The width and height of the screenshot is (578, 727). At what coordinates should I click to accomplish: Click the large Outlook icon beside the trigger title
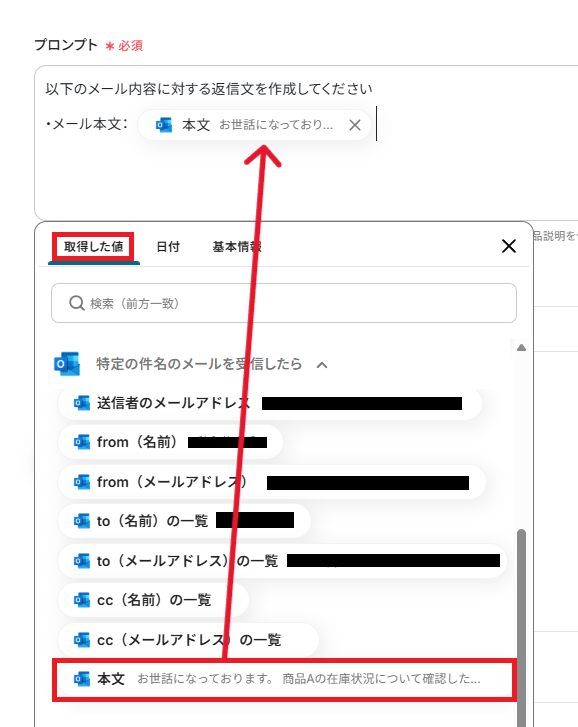(67, 364)
